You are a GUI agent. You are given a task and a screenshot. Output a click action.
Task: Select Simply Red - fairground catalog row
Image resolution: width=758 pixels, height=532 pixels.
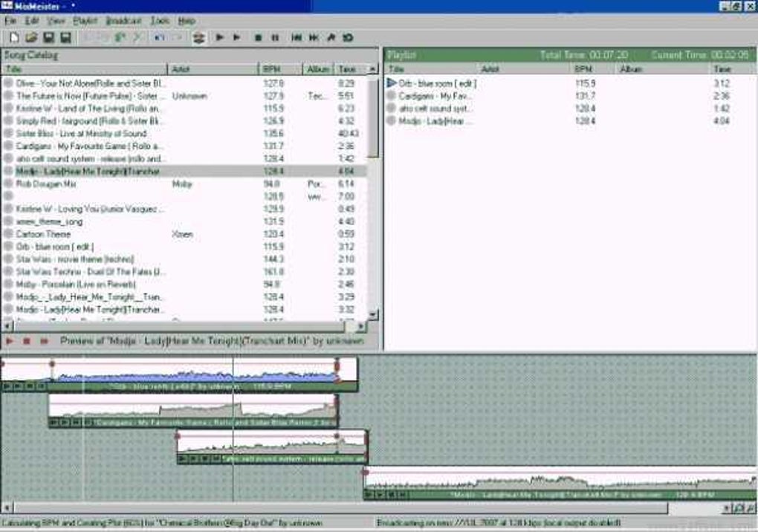184,121
